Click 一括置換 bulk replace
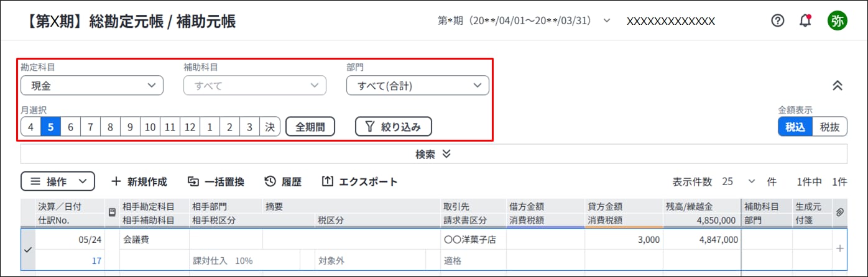Viewport: 868px width, 277px height. pos(216,181)
